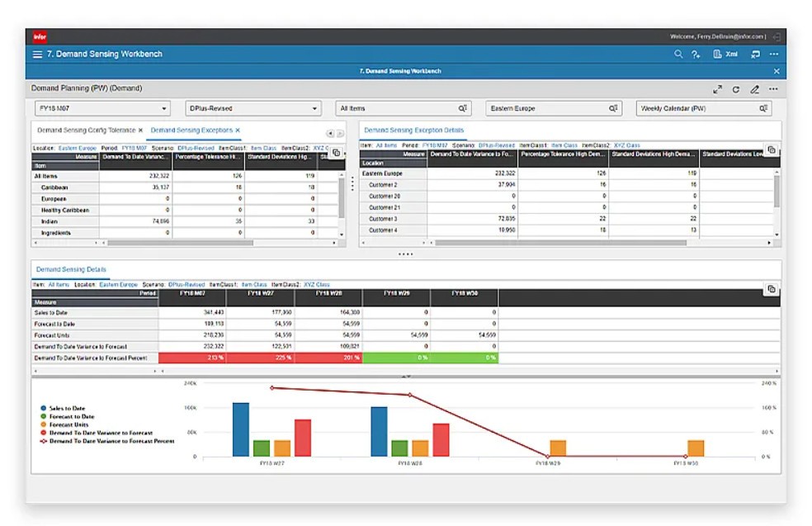This screenshot has width=812, height=526.
Task: Click the XYZ Class link in exception details
Action: pos(626,144)
